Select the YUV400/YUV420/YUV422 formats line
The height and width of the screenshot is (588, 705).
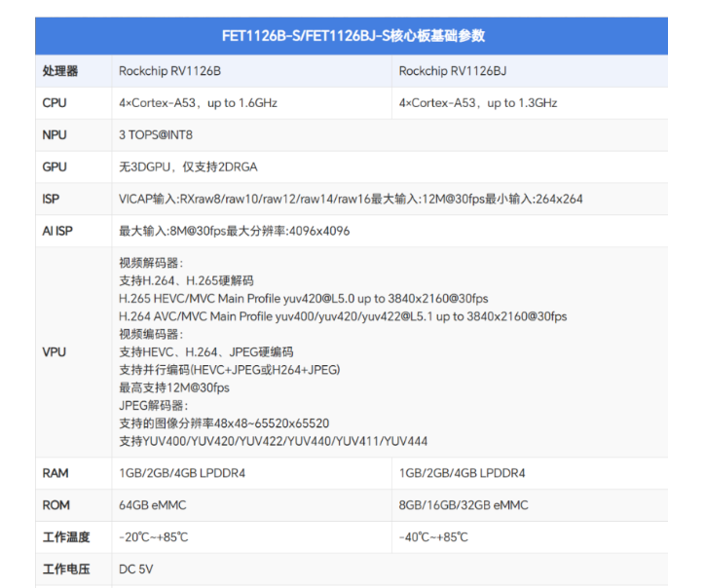point(273,441)
